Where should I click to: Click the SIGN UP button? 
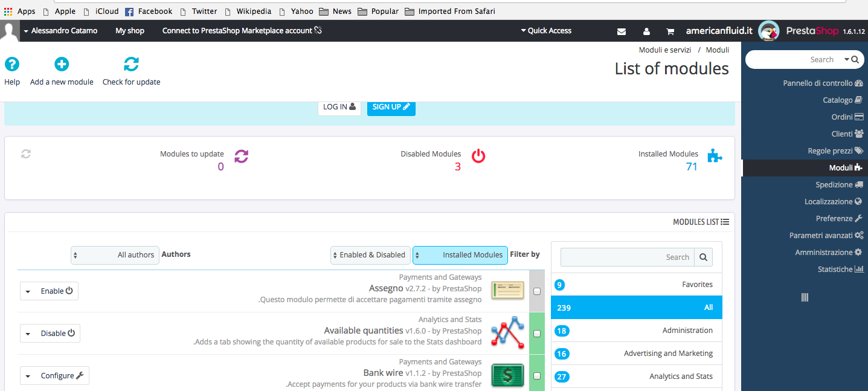tap(391, 107)
